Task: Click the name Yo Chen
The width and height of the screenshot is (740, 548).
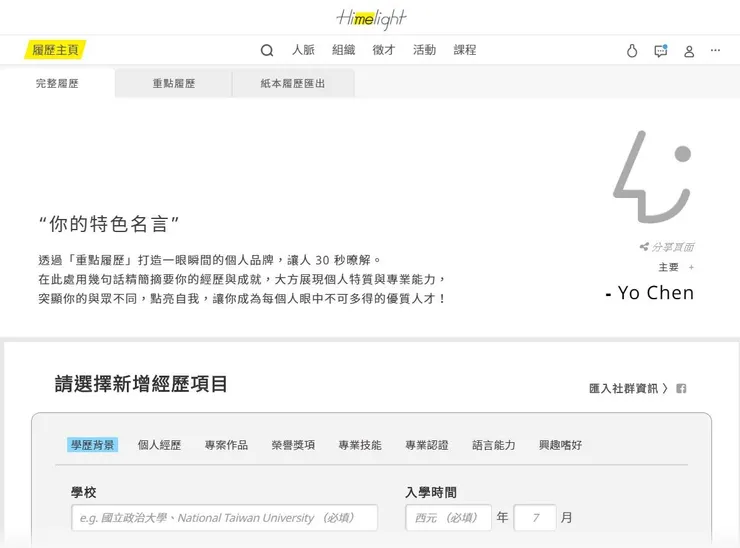Action: pyautogui.click(x=656, y=293)
